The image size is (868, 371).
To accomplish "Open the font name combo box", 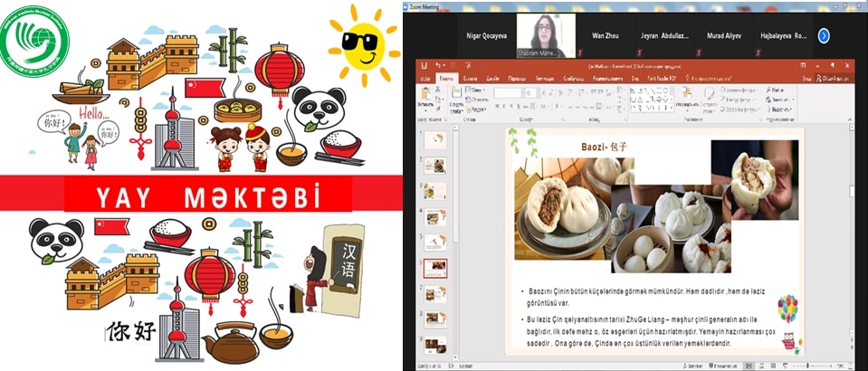I will [508, 92].
